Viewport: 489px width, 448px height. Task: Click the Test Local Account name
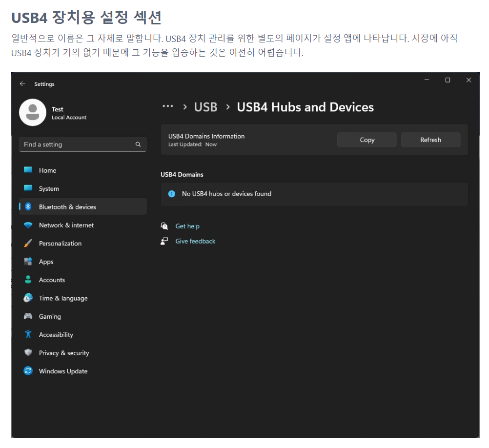pos(69,113)
